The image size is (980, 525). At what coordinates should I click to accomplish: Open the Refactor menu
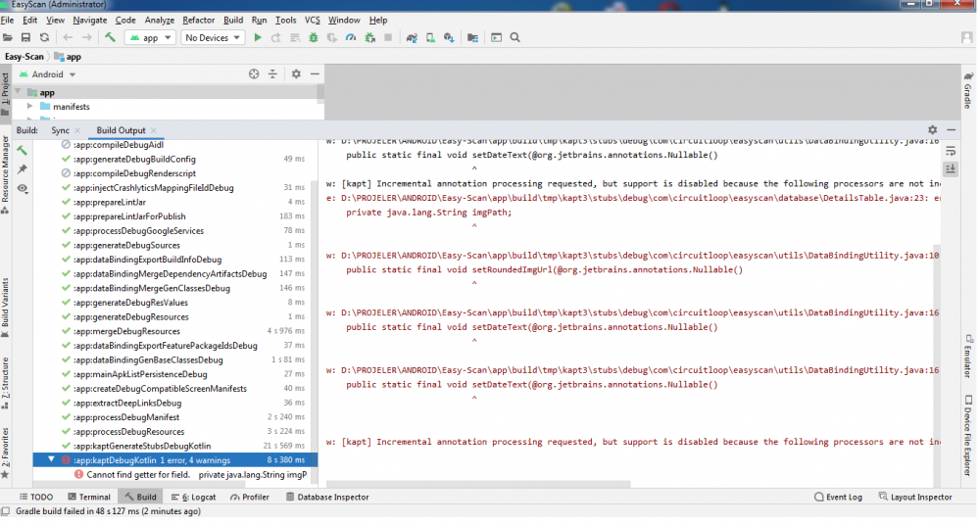(198, 20)
